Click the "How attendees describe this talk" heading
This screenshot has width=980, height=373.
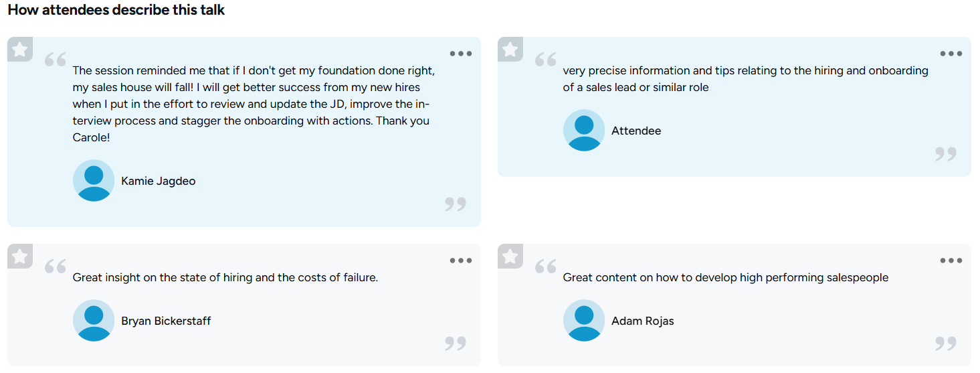point(116,10)
